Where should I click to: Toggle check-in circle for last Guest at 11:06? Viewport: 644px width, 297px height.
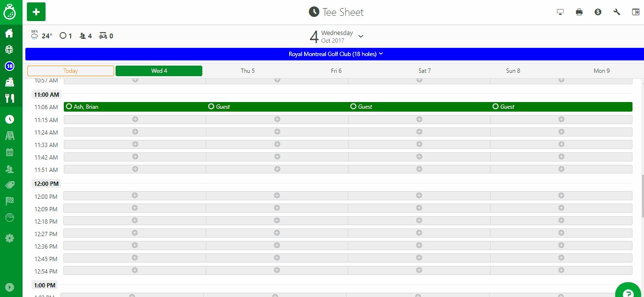495,107
